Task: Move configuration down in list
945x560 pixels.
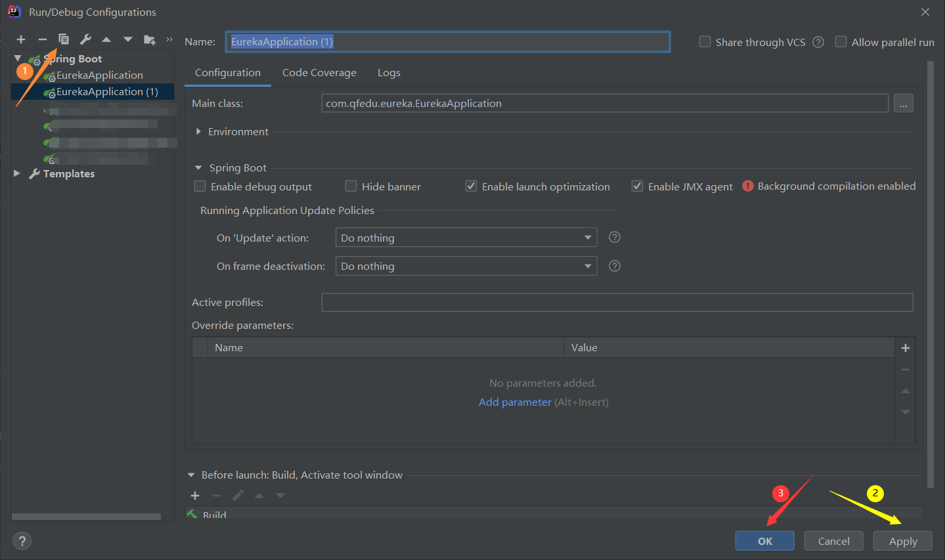Action: pyautogui.click(x=128, y=40)
